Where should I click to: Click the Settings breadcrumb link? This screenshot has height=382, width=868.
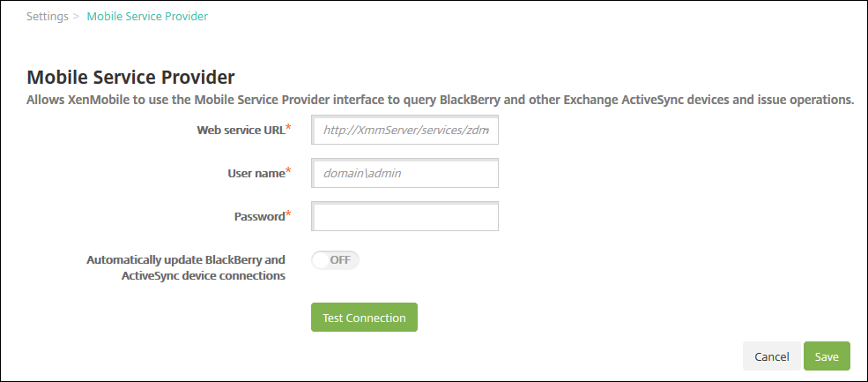tap(48, 17)
